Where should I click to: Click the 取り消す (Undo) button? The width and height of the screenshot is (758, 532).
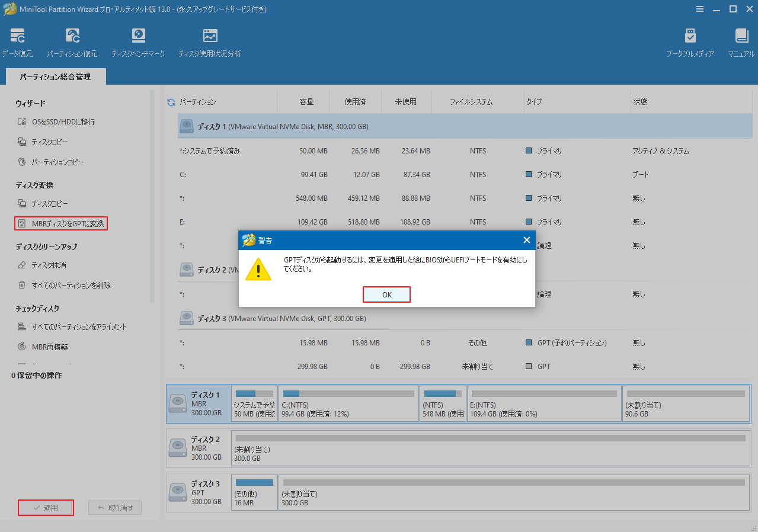114,507
